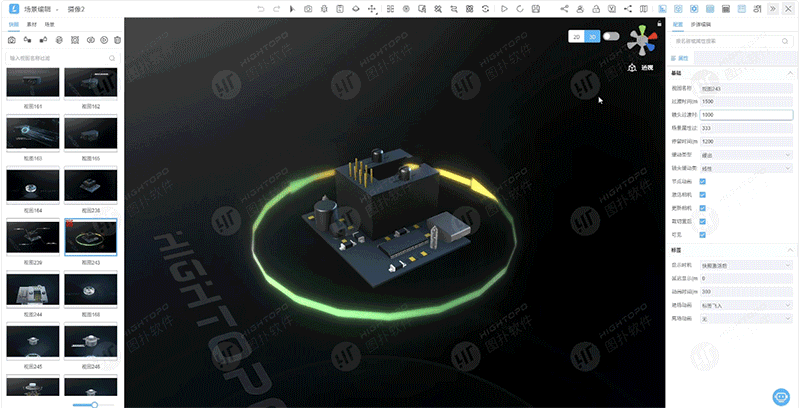Click the perspective 透视 camera button

click(641, 67)
